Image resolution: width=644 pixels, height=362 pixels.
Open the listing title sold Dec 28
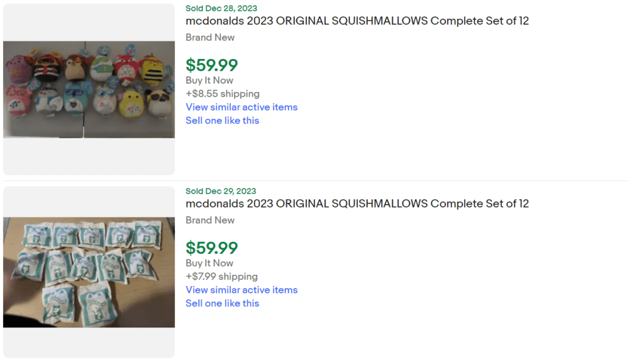(x=357, y=21)
